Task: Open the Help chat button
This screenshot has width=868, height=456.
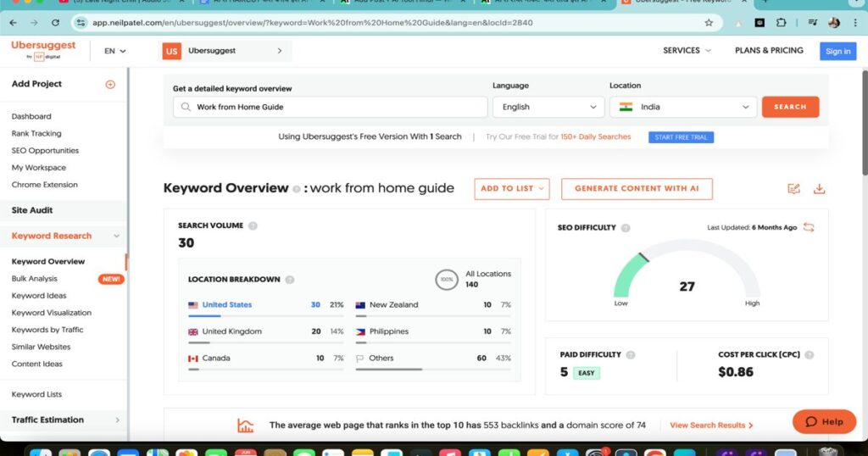Action: pyautogui.click(x=824, y=422)
